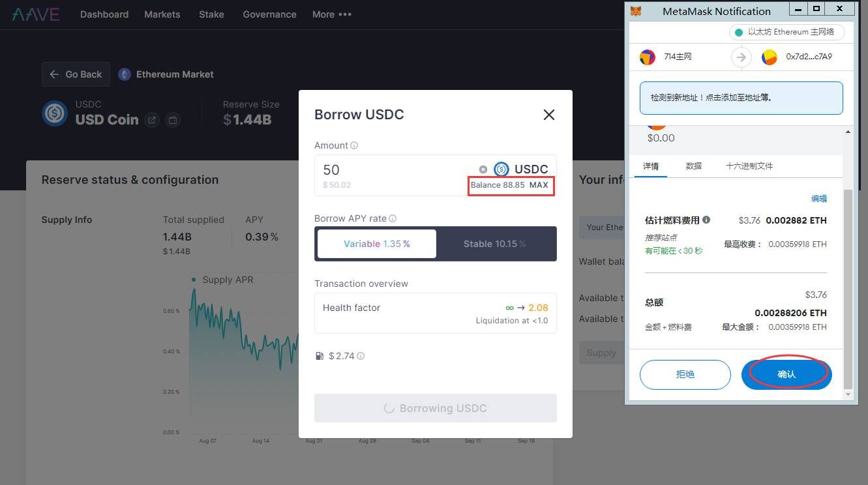Click the MetaMask scroll down arrow
Viewport: 868px width, 485px height.
click(848, 394)
